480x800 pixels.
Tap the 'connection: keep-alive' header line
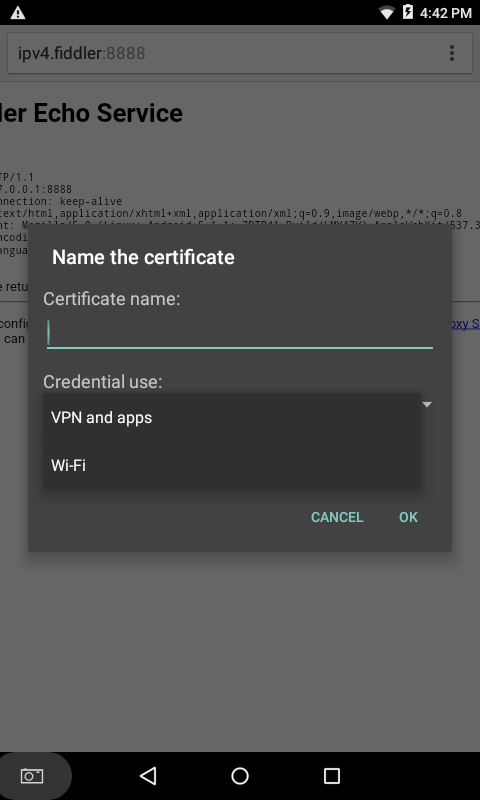coord(61,201)
